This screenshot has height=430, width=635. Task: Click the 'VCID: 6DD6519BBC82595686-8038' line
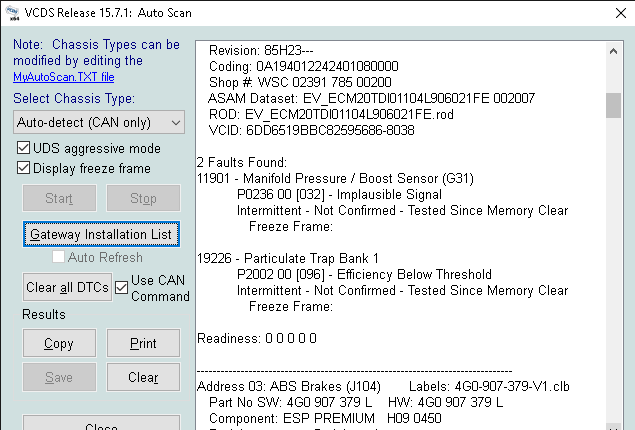point(312,130)
